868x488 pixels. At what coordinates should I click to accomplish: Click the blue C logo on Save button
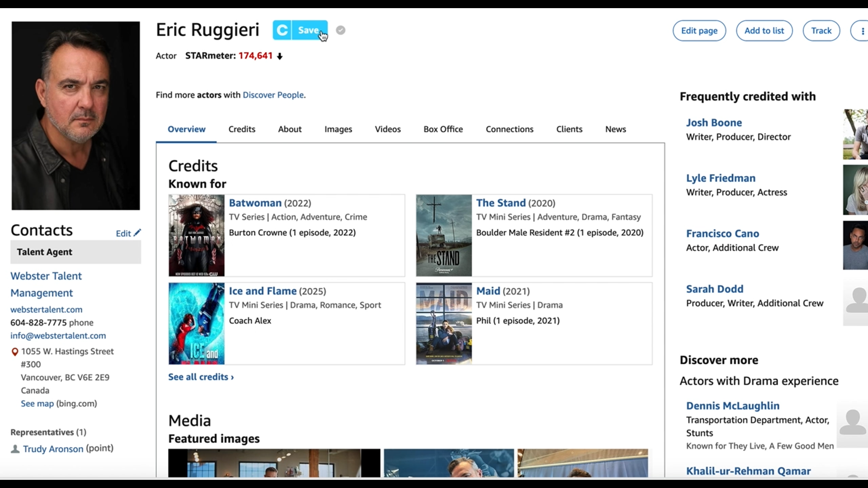click(x=282, y=30)
